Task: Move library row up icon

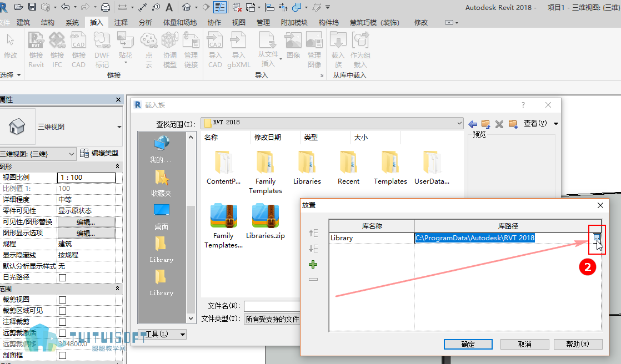Action: [313, 233]
